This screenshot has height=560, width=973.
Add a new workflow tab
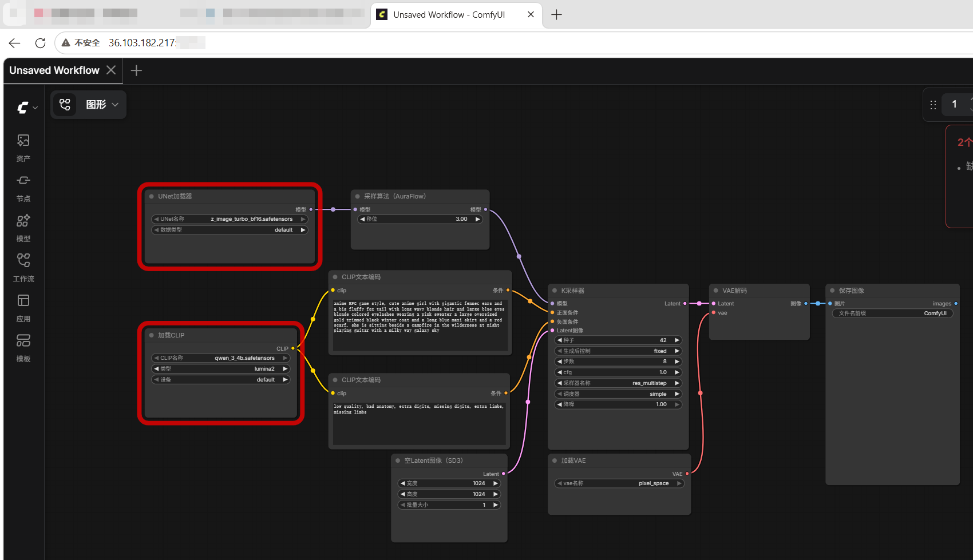(136, 70)
